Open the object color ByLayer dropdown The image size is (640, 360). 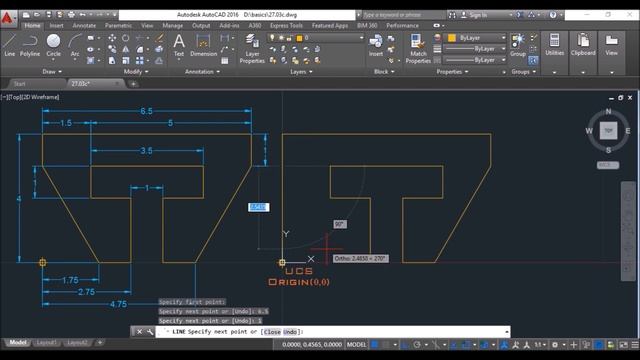(x=476, y=38)
